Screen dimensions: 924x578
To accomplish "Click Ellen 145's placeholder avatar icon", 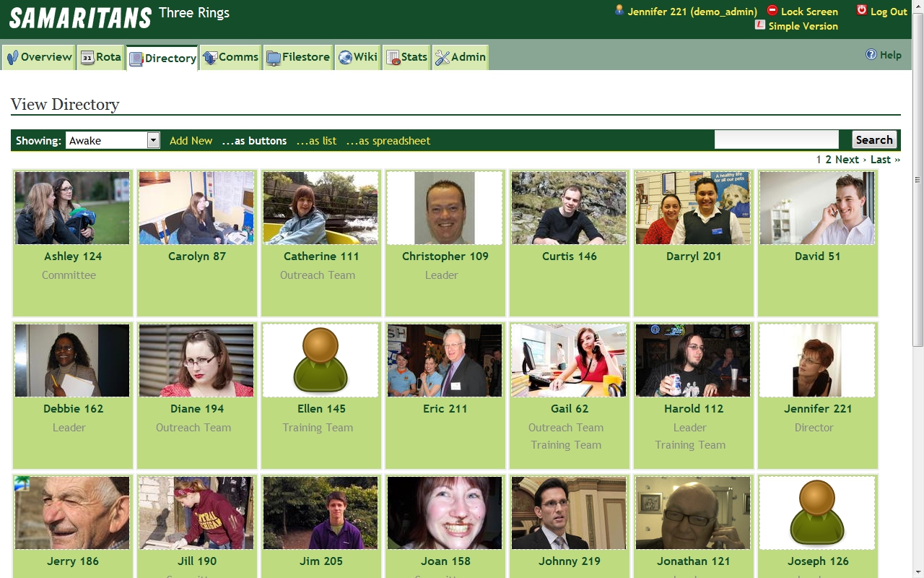I will tap(321, 361).
